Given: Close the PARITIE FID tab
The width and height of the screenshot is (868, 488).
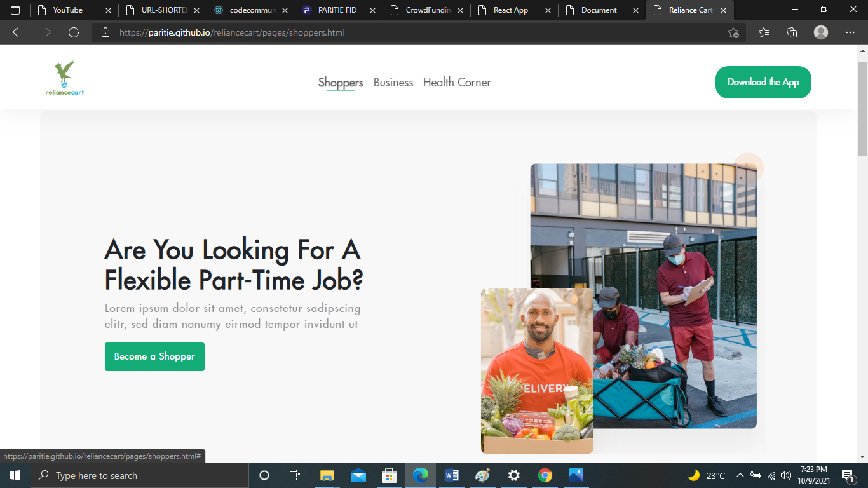Looking at the screenshot, I should point(372,10).
